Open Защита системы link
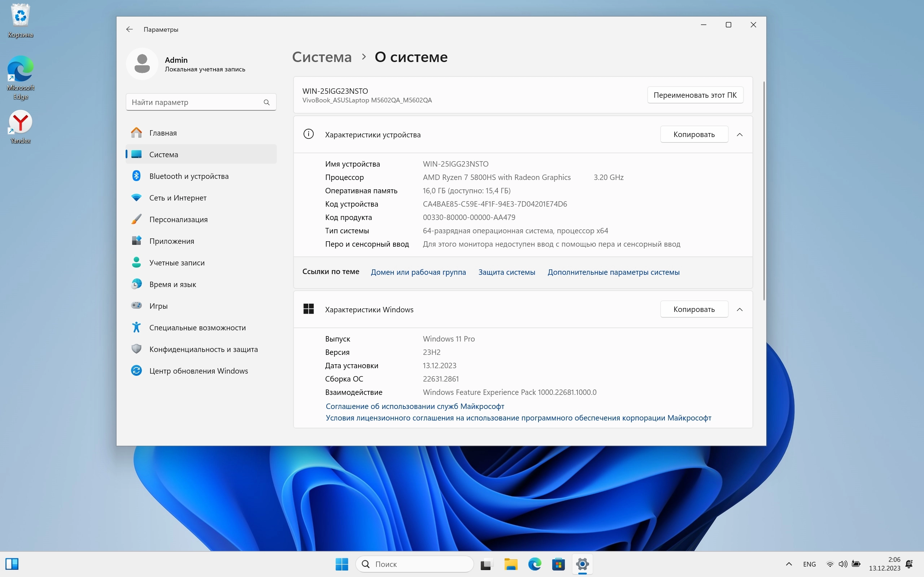The height and width of the screenshot is (577, 924). (x=507, y=273)
